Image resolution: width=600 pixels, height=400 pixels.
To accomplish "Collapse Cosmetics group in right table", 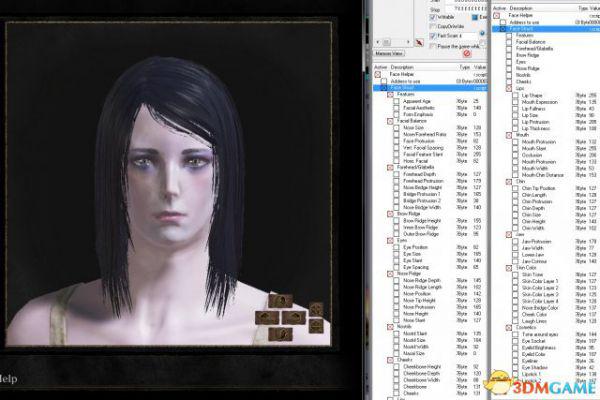I will tap(509, 328).
